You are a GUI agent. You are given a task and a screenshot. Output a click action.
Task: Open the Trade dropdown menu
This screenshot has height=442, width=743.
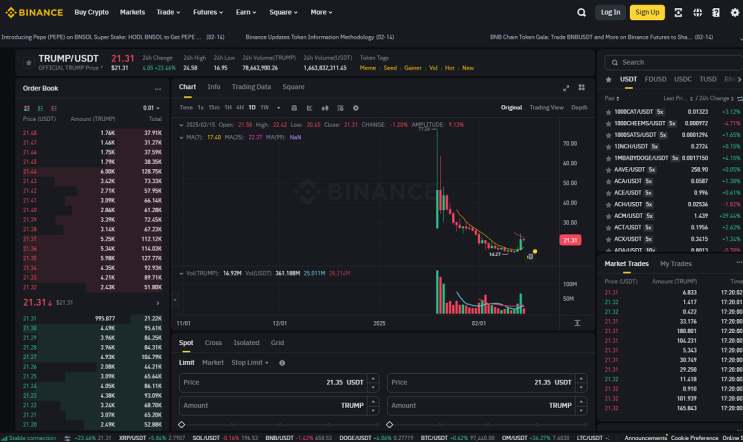pos(168,12)
